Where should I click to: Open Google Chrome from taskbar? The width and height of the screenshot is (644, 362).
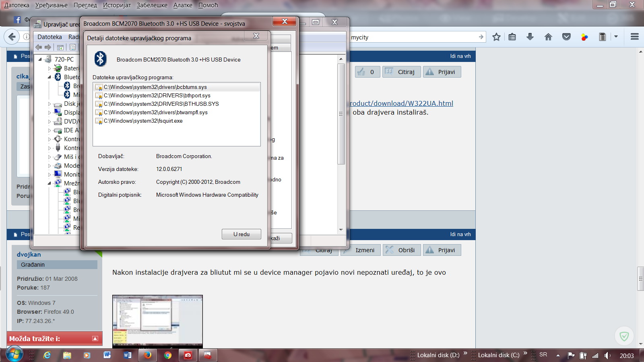pos(168,355)
